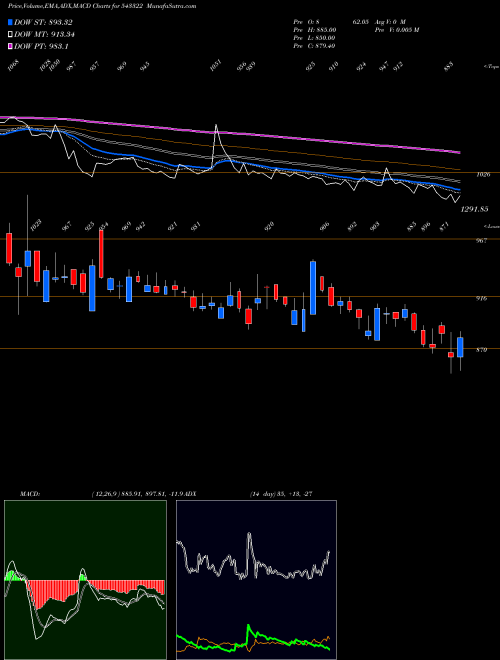Select the 'DOW ST: 893.32' legend label
The image size is (500, 660).
click(x=43, y=23)
